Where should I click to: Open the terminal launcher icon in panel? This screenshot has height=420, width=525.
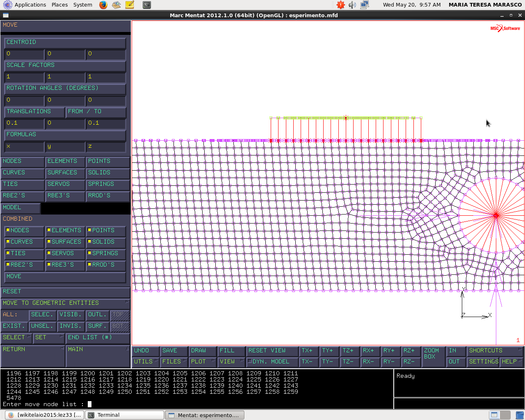coord(146,5)
